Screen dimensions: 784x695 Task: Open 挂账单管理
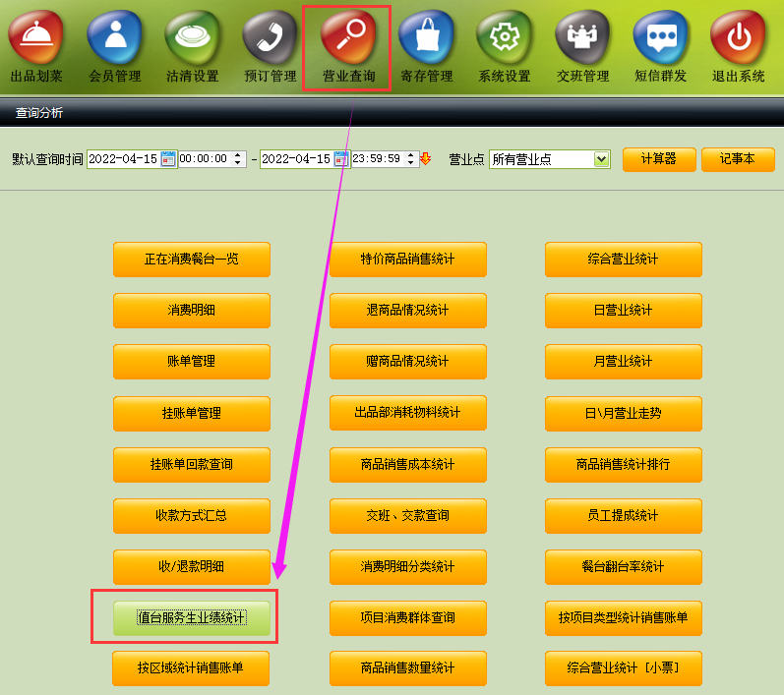pyautogui.click(x=192, y=413)
